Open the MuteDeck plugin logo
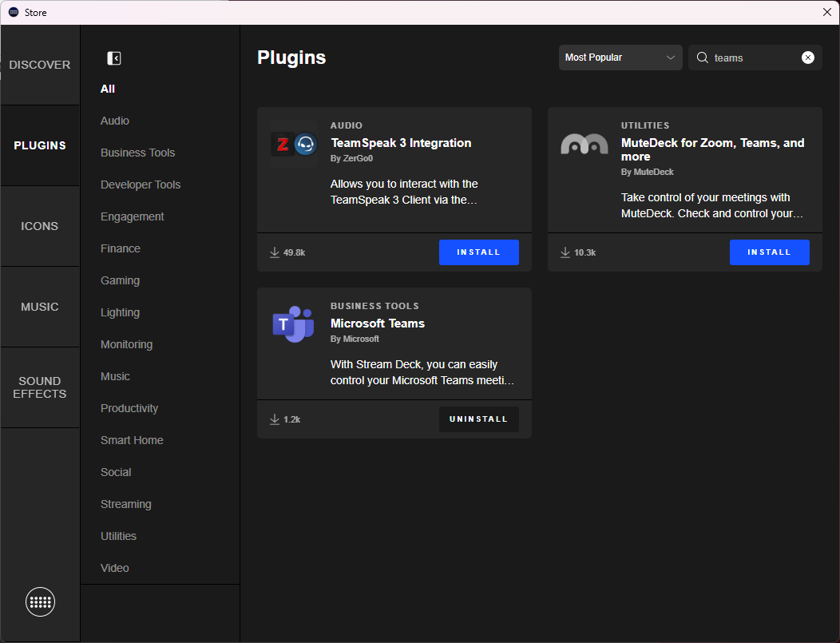The width and height of the screenshot is (840, 643). [584, 144]
